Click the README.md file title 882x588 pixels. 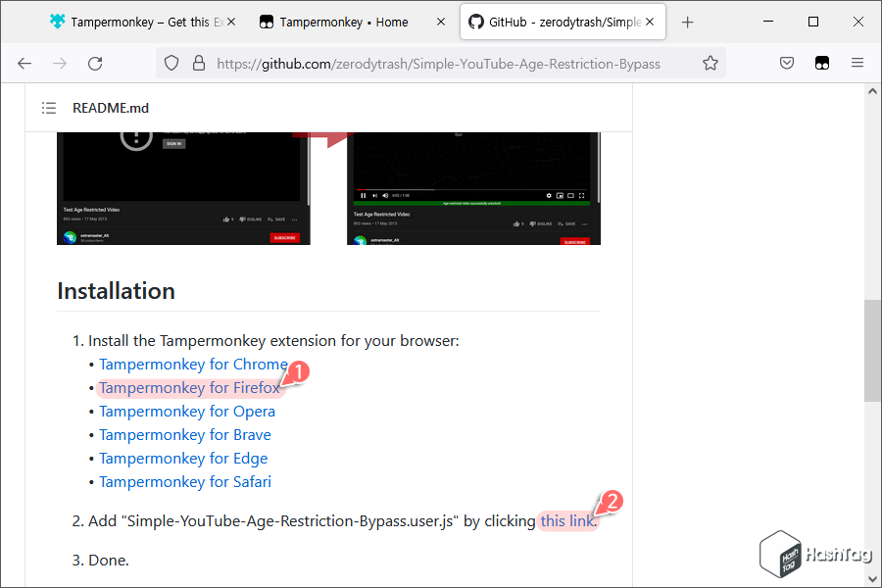(x=111, y=108)
